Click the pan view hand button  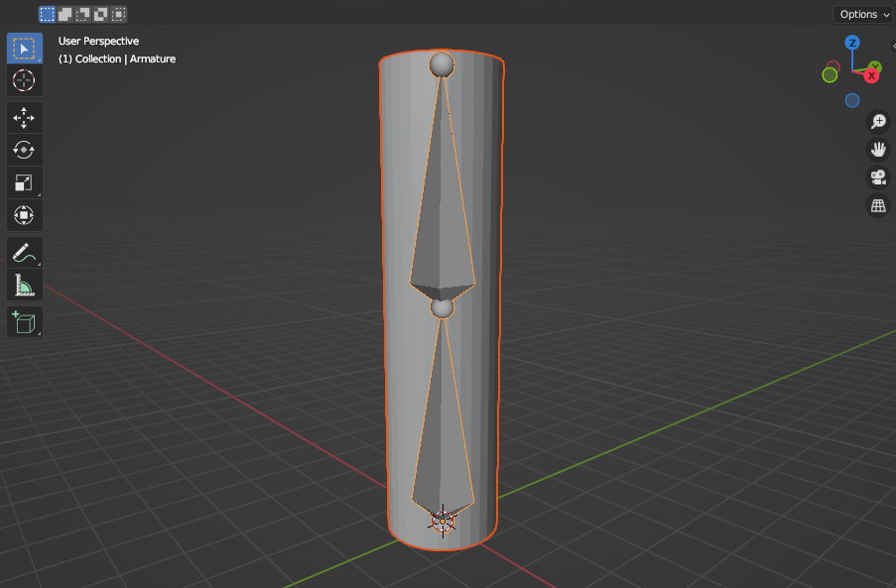point(878,150)
